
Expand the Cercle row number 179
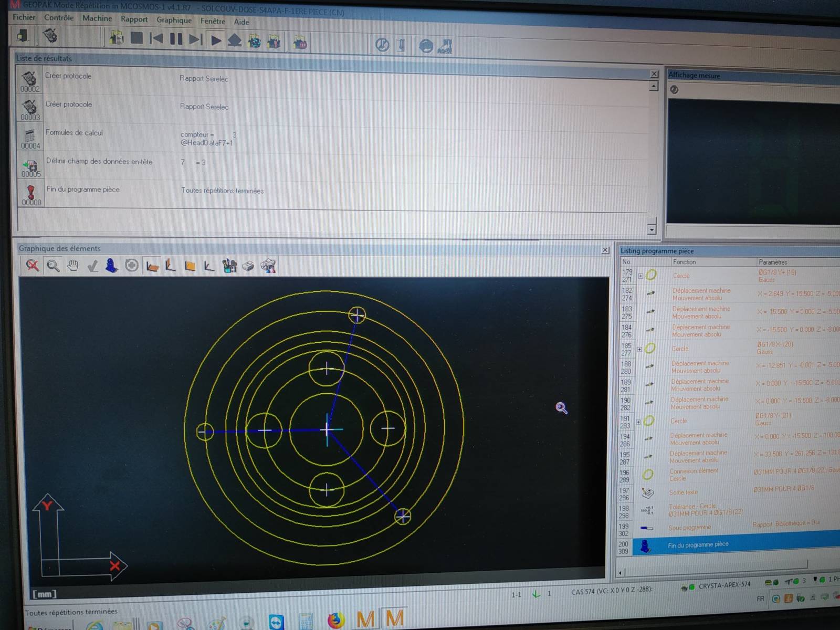(640, 276)
